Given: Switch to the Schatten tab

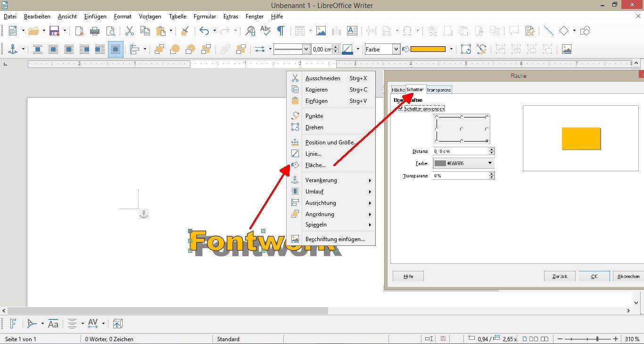Looking at the screenshot, I should (415, 89).
